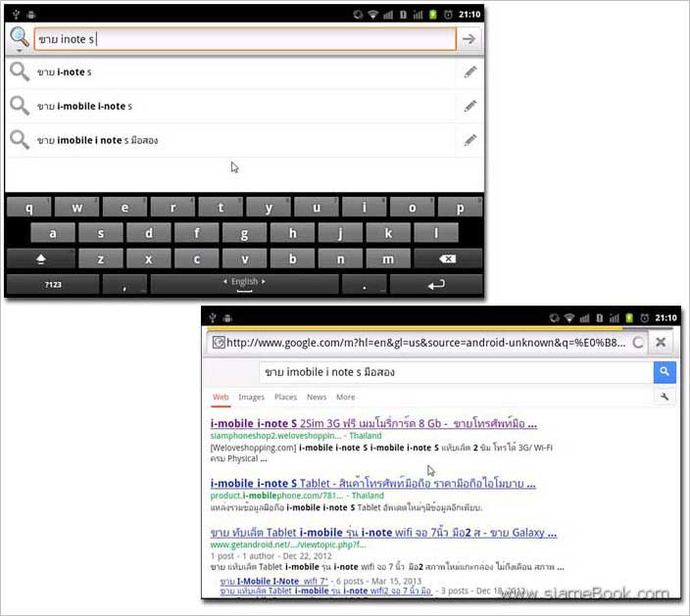Tap the pencil icon for 'ขาย i-note s'

(x=470, y=72)
